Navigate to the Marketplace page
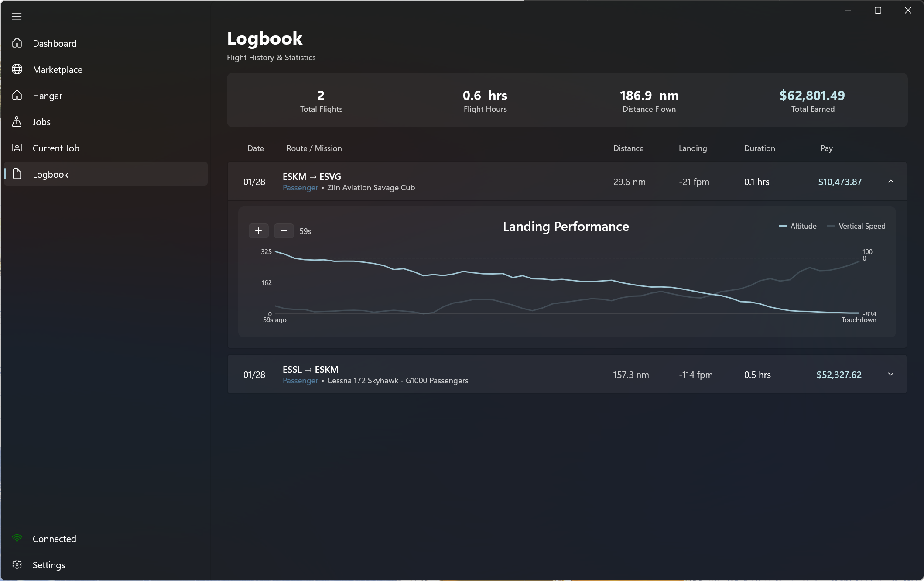 point(57,69)
